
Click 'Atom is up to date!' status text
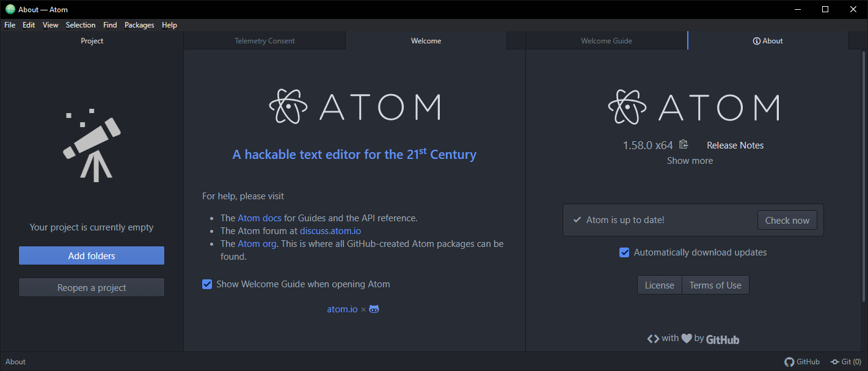click(625, 220)
